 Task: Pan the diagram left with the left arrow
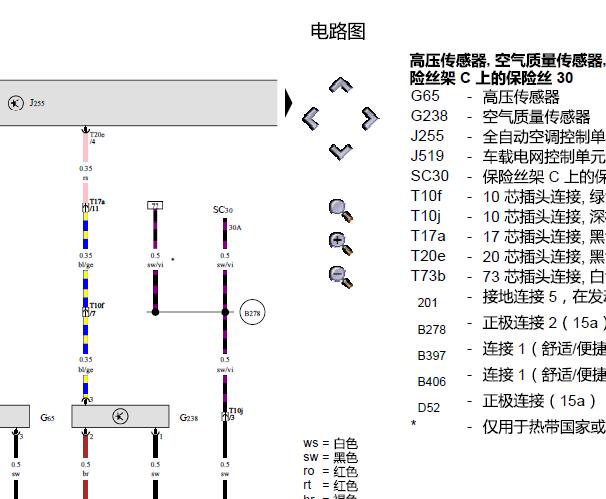311,118
